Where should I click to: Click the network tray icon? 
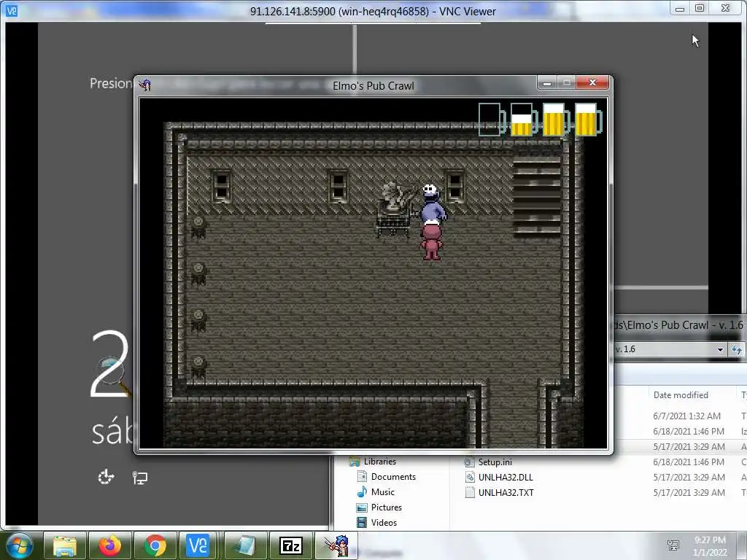(x=673, y=545)
